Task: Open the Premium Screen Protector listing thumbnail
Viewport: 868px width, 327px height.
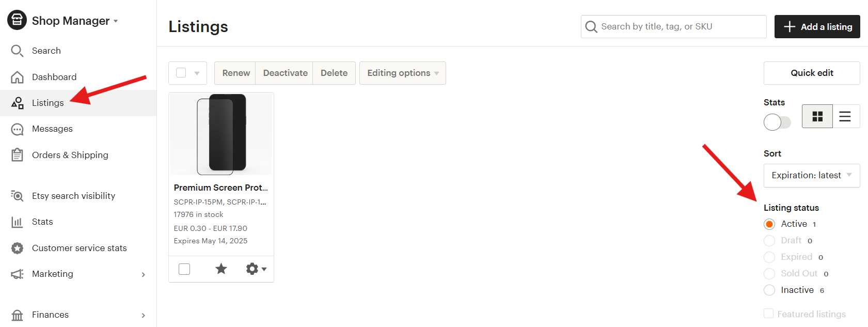Action: pos(221,134)
